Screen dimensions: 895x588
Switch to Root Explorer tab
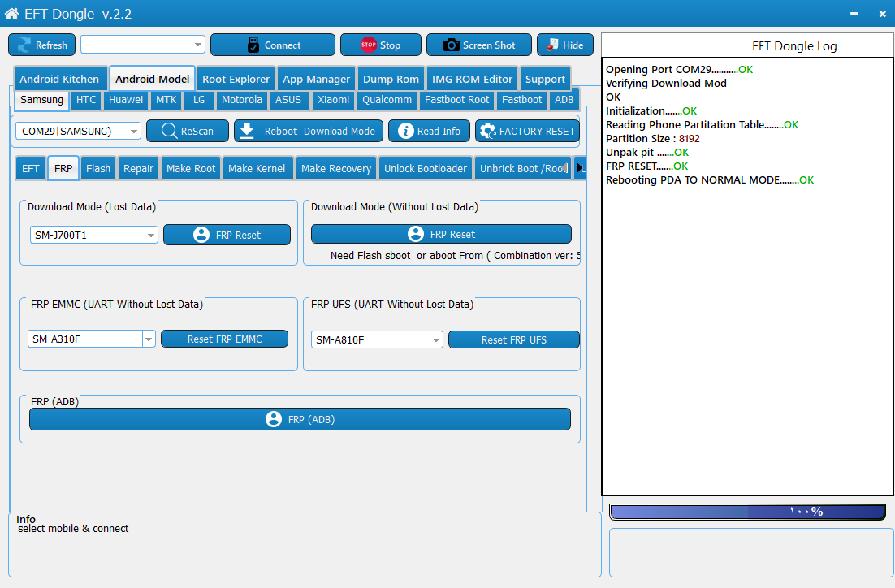(236, 79)
